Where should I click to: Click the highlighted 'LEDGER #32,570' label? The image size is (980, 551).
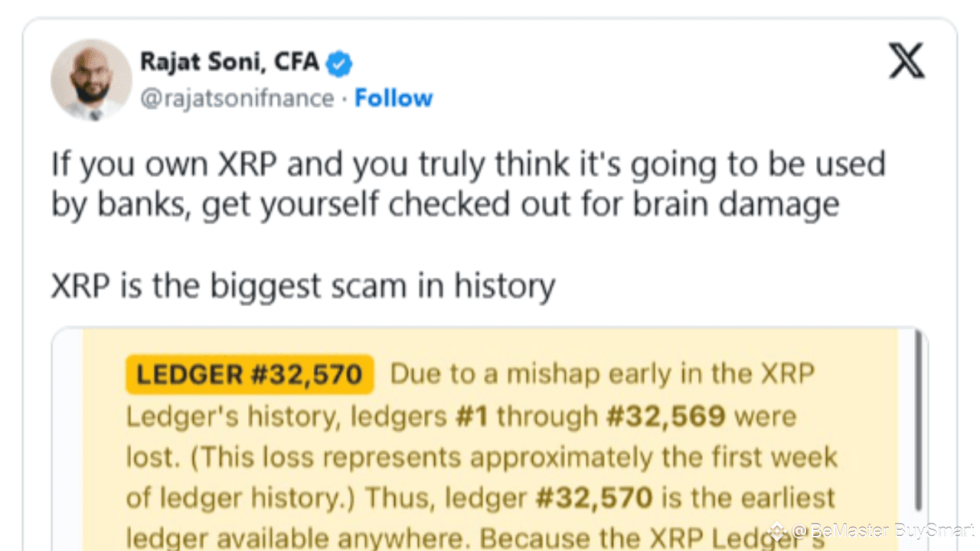[249, 374]
